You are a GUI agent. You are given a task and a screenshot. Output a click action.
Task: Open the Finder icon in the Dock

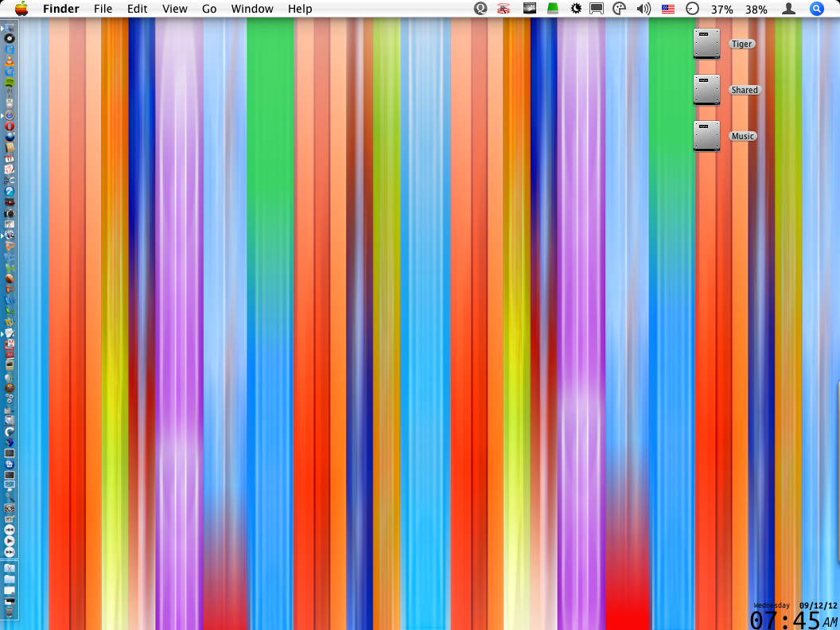(9, 28)
